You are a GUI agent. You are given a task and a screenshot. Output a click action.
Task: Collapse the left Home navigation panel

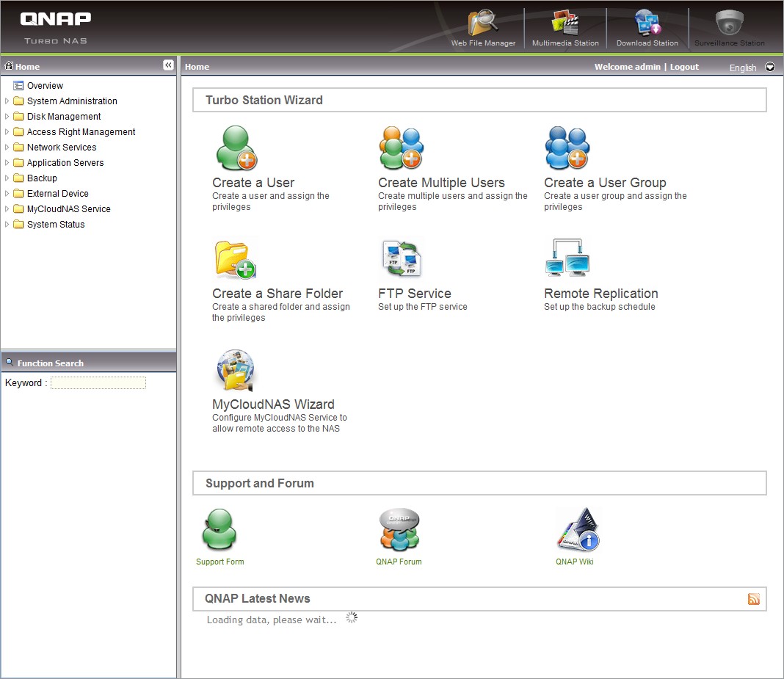(168, 65)
